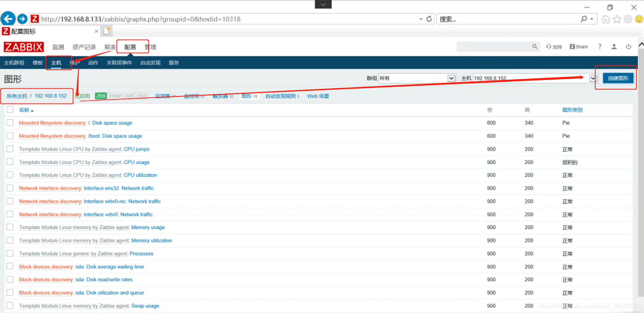Open the Mounted filesystem discovery link for /boot
Screen dimensions: 644x313
click(x=52, y=136)
